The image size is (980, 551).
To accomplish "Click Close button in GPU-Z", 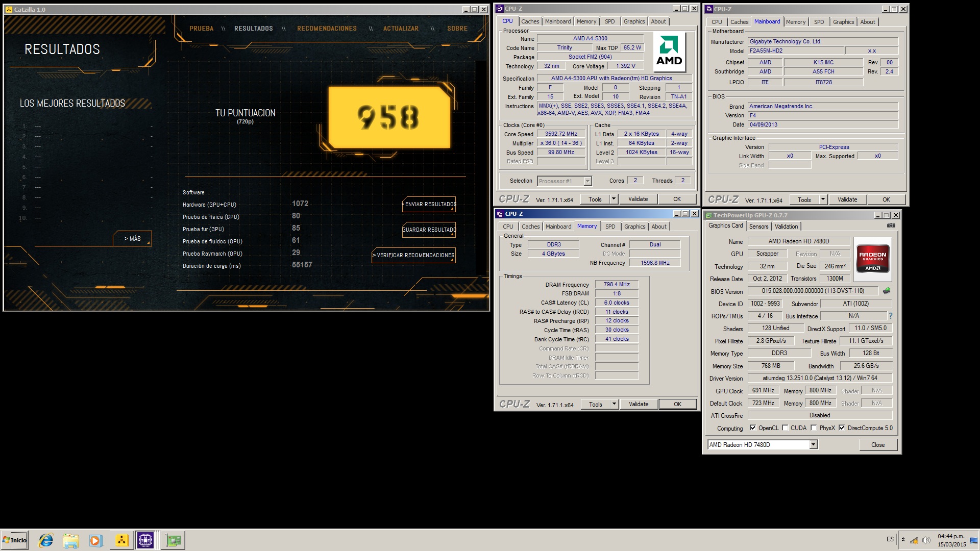I will coord(878,445).
